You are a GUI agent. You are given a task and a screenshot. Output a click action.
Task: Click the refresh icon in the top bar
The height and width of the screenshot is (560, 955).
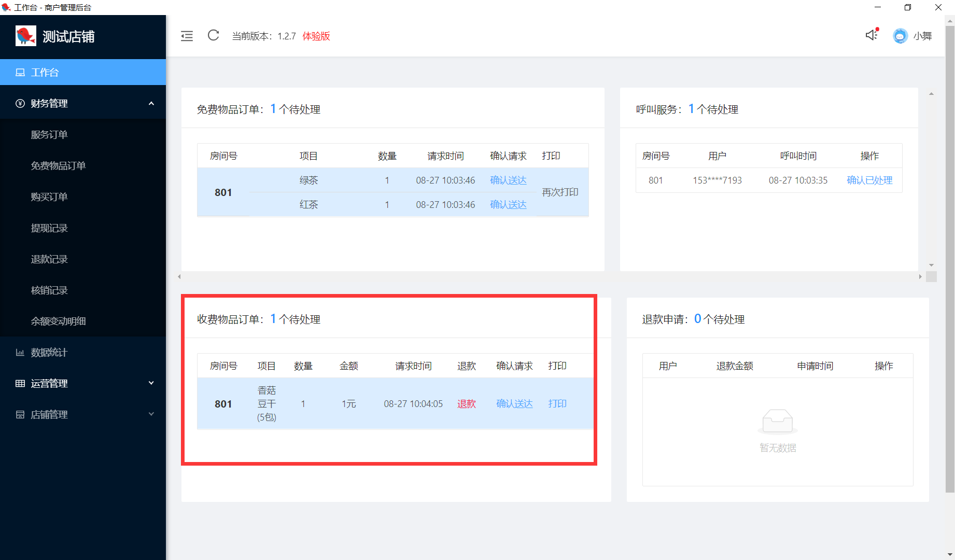click(x=213, y=35)
